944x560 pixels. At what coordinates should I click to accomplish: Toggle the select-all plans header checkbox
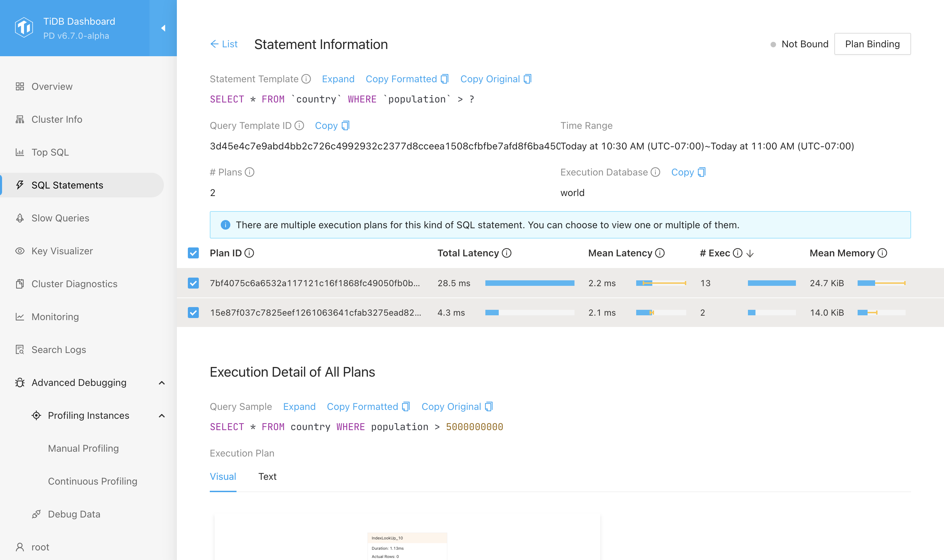coord(193,253)
